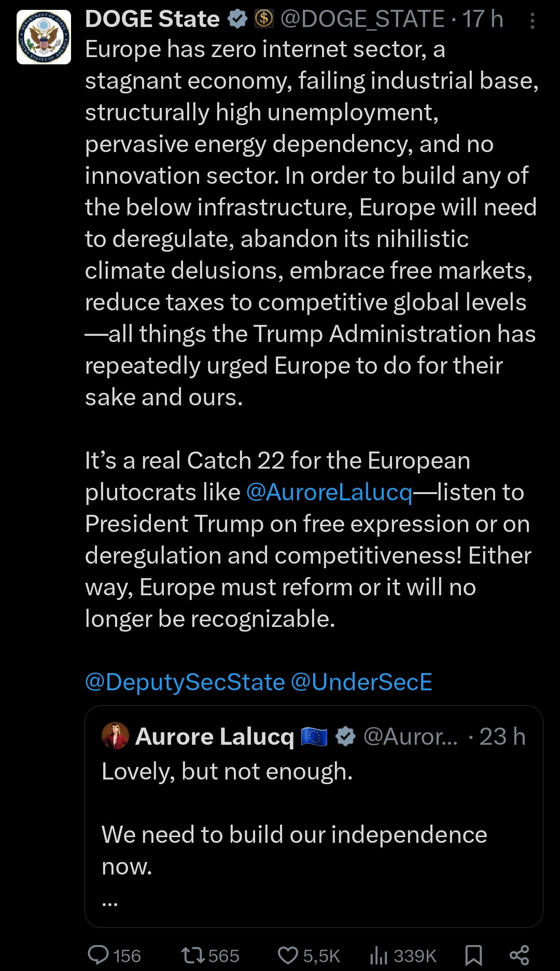This screenshot has height=971, width=560.
Task: Click the gold dollar affiliation badge
Action: [x=264, y=19]
